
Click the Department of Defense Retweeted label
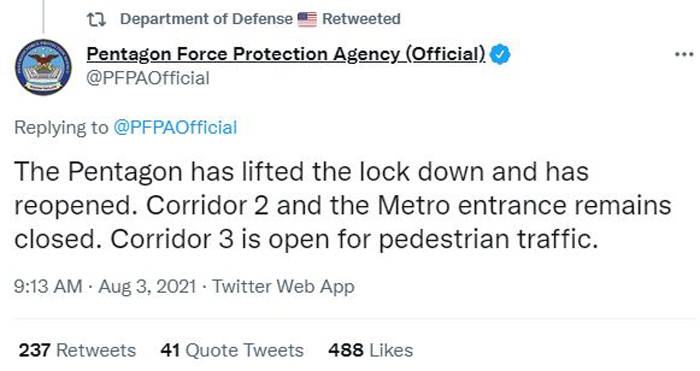260,19
